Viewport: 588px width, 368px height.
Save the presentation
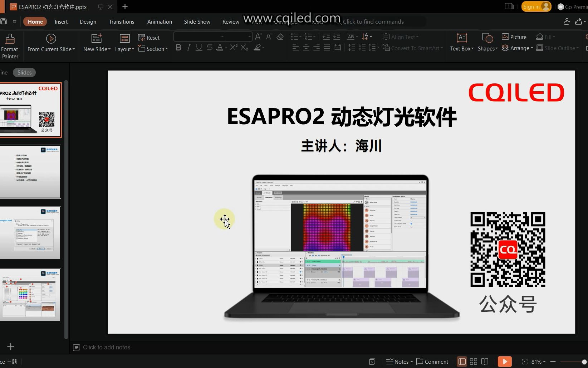coord(4,21)
